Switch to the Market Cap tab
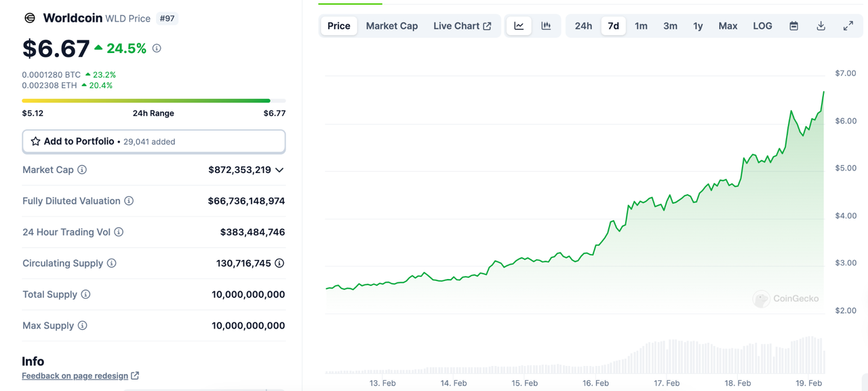This screenshot has width=868, height=391. pos(392,26)
